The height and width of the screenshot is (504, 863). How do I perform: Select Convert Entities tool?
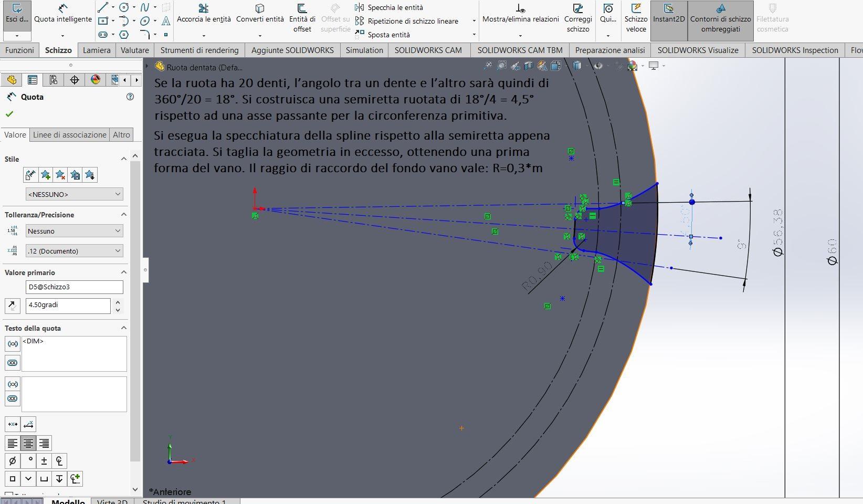click(x=259, y=13)
